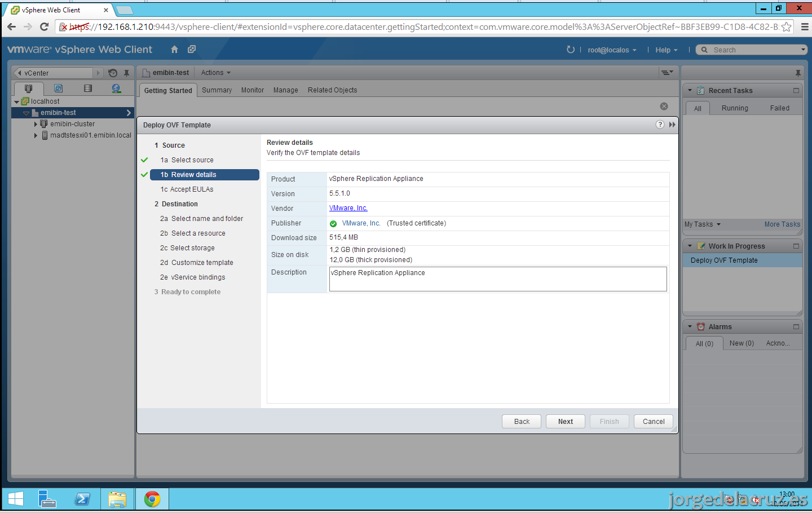Show Running tasks tab

point(735,108)
